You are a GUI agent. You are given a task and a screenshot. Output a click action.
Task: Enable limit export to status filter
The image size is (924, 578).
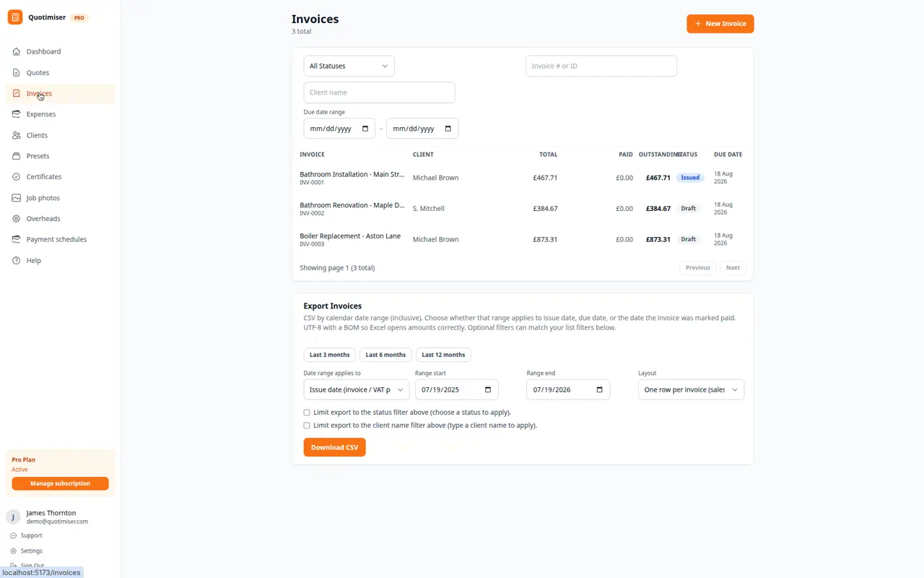(x=307, y=413)
